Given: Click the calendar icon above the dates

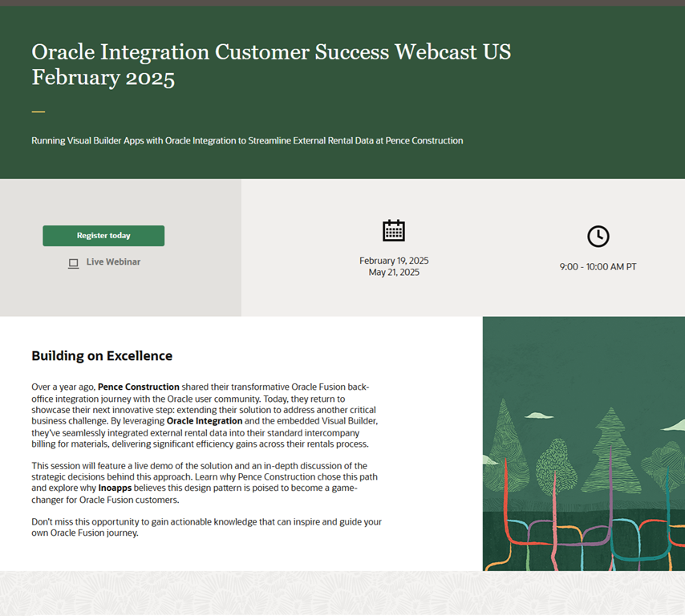Looking at the screenshot, I should pyautogui.click(x=394, y=230).
